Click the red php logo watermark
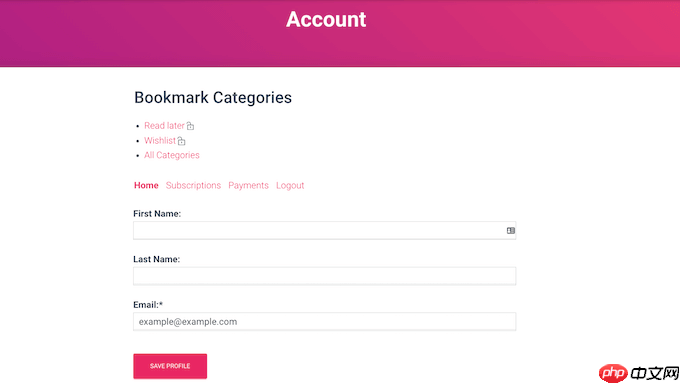The width and height of the screenshot is (680, 383). [x=613, y=373]
